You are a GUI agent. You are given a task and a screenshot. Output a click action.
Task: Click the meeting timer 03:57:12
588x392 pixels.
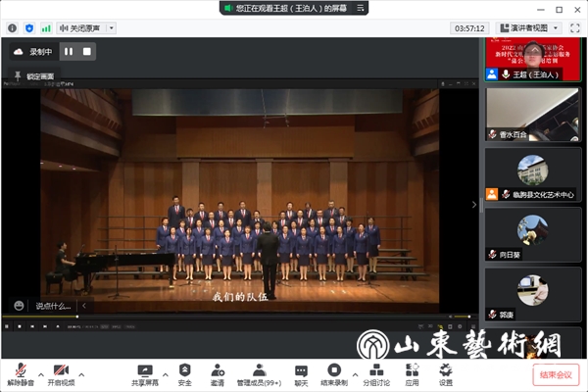pyautogui.click(x=469, y=28)
